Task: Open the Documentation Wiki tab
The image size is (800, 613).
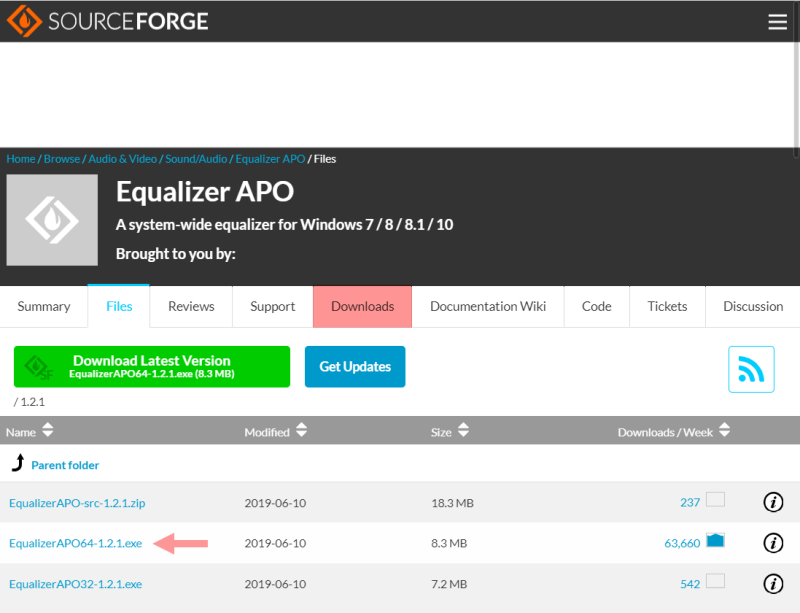Action: 488,306
